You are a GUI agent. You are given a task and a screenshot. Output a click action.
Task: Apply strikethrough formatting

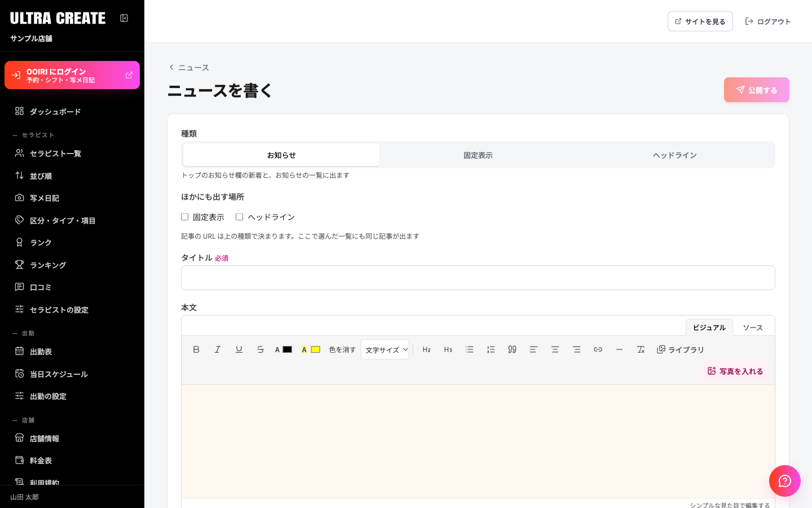[x=261, y=349]
